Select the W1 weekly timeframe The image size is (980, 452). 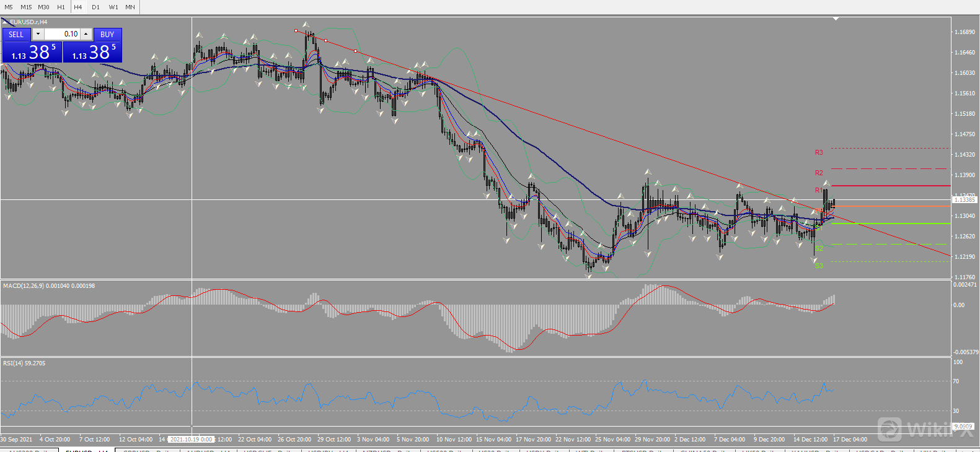click(113, 7)
